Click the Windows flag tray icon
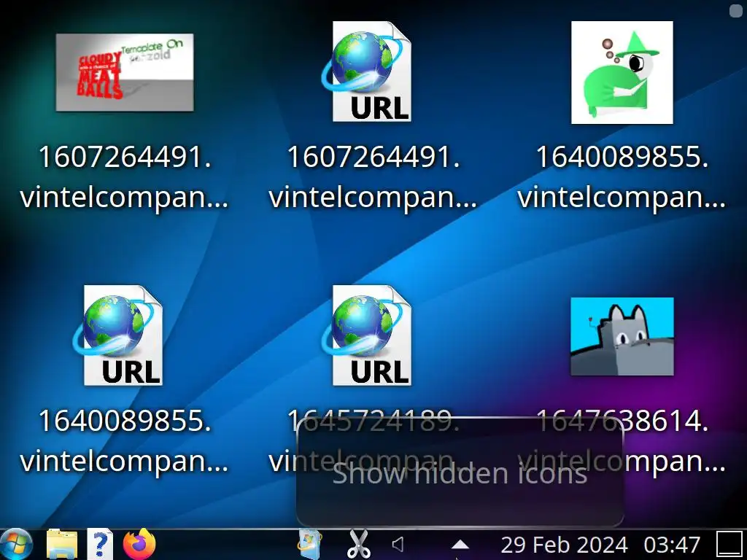The image size is (747, 560). [x=309, y=545]
